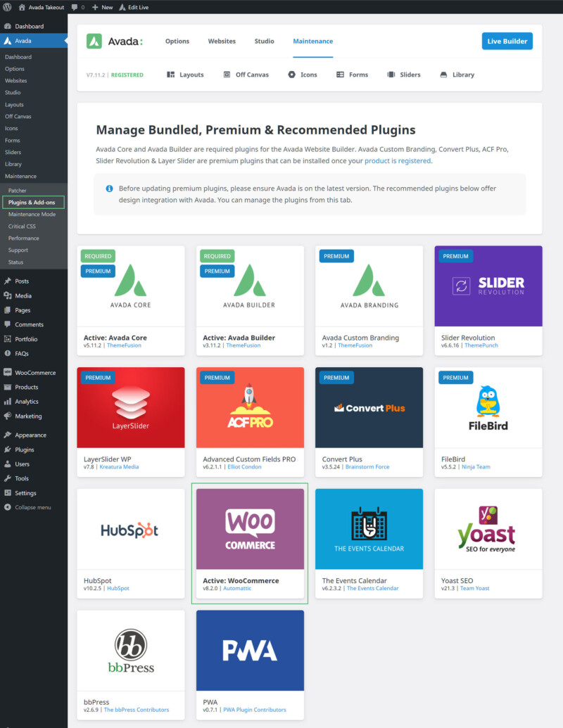Open the Appearance menu in the sidebar

(31, 434)
